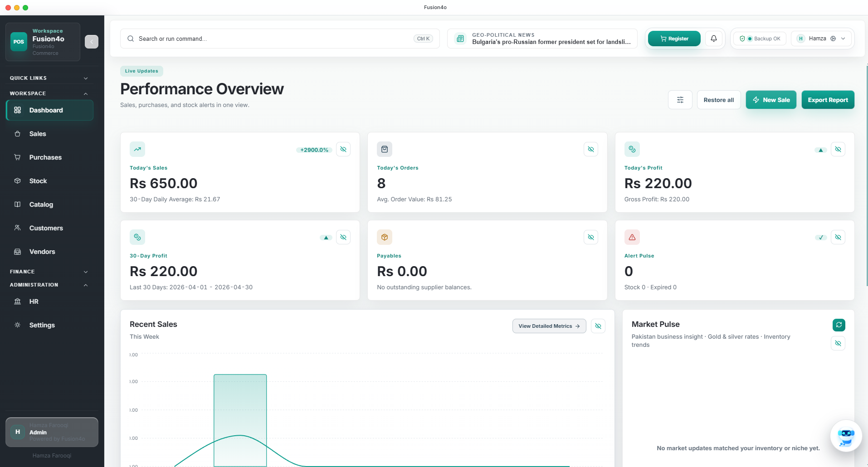Open the Catalog section
Viewport: 868px width, 467px height.
pos(41,204)
